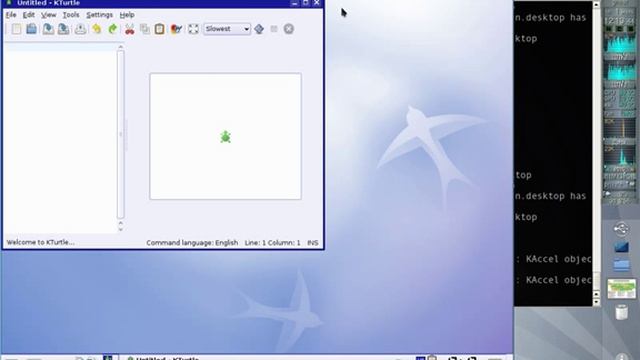Cut selection using the scissors icon
Screen dimensions: 640x360
(x=129, y=29)
